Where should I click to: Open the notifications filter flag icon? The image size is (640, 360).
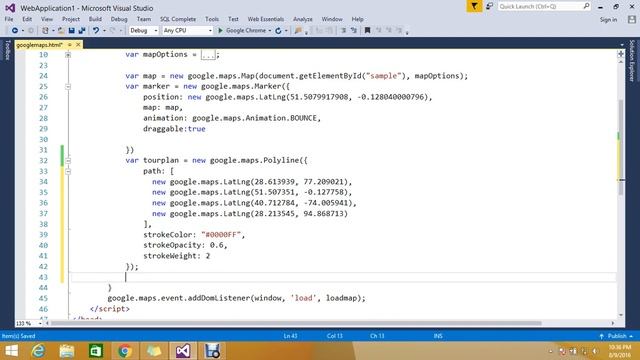474,6
